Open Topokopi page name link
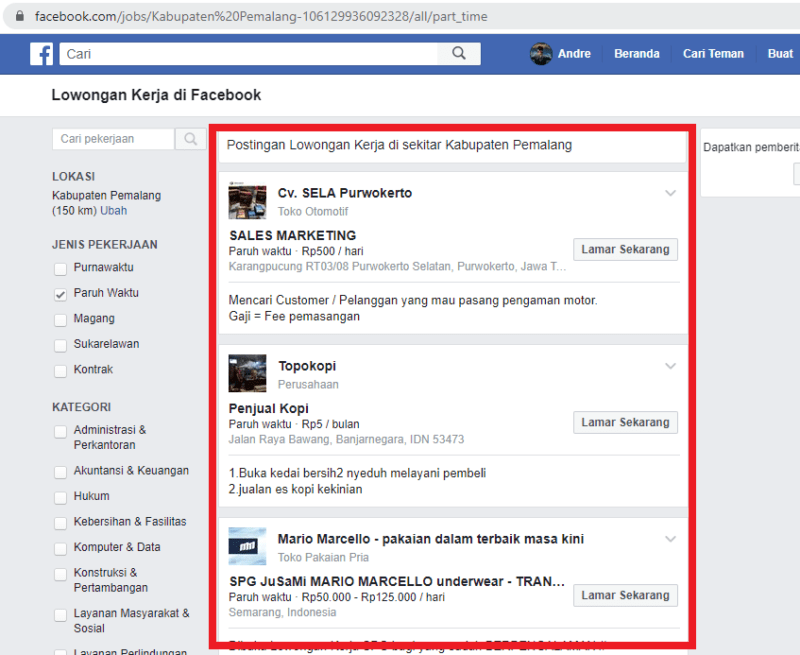800x655 pixels. point(307,366)
